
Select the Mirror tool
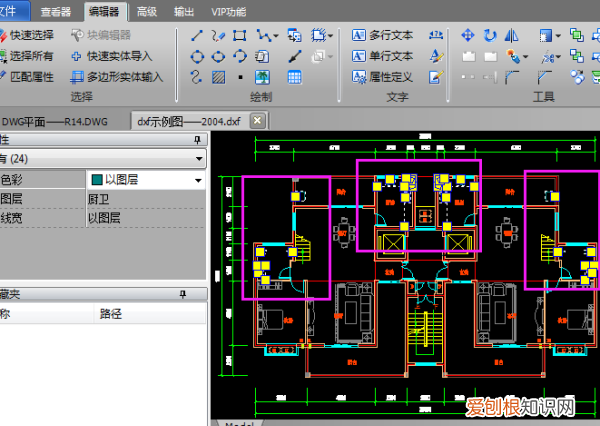[512, 36]
